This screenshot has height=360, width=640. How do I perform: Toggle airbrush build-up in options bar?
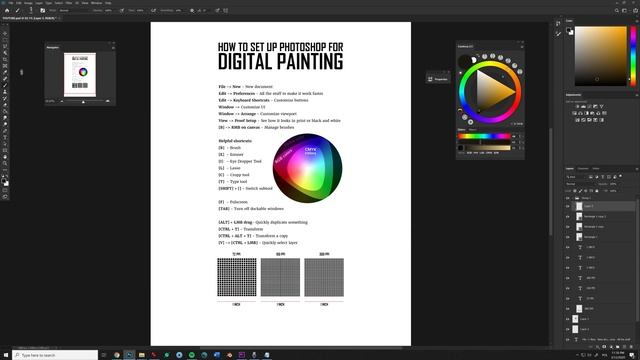pos(153,11)
